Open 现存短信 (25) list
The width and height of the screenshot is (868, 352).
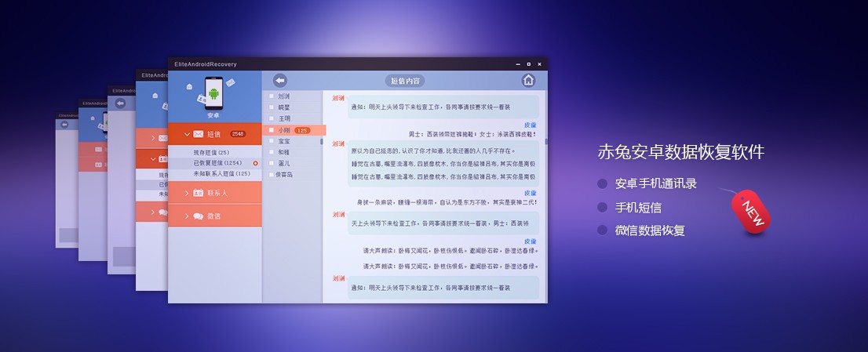point(211,153)
